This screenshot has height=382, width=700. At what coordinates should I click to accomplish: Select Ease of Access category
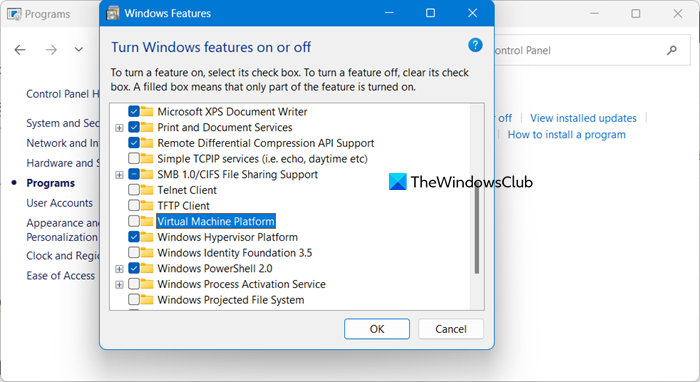click(60, 276)
